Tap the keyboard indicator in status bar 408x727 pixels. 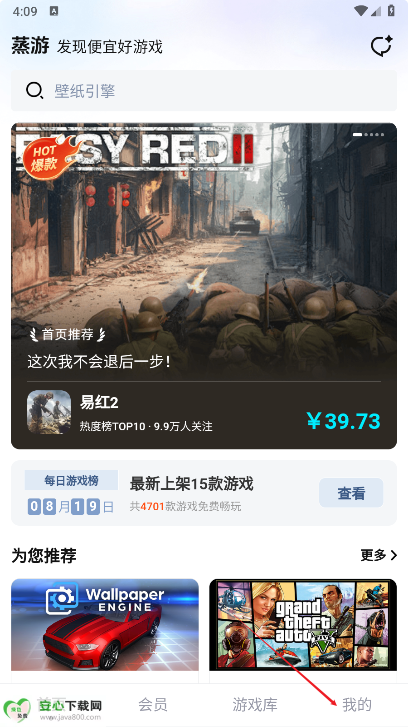pyautogui.click(x=54, y=12)
